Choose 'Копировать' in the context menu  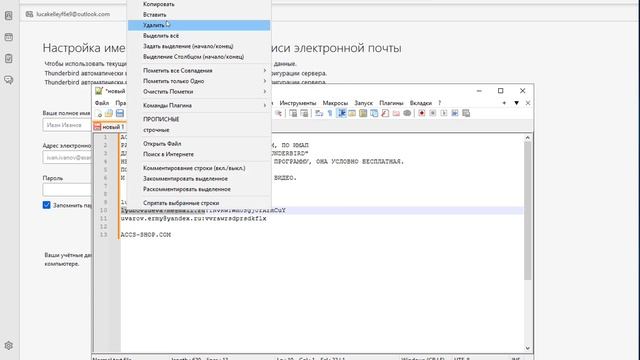click(199, 4)
